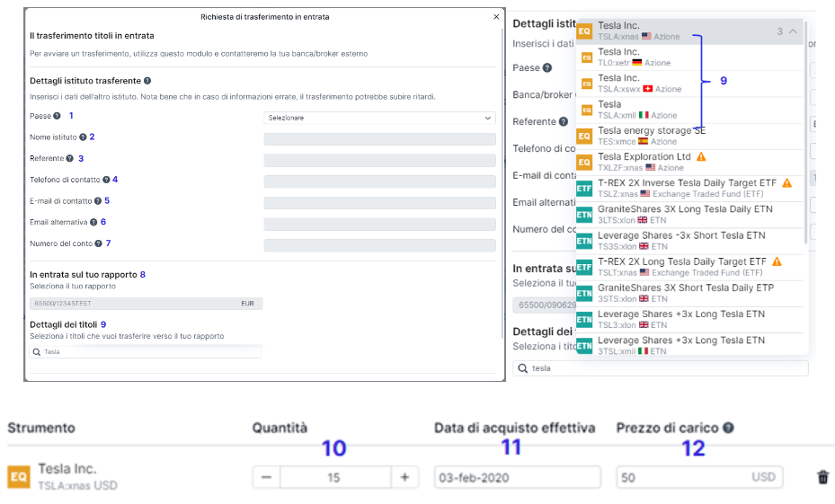
Task: Increase quantity with plus button
Action: pos(404,477)
